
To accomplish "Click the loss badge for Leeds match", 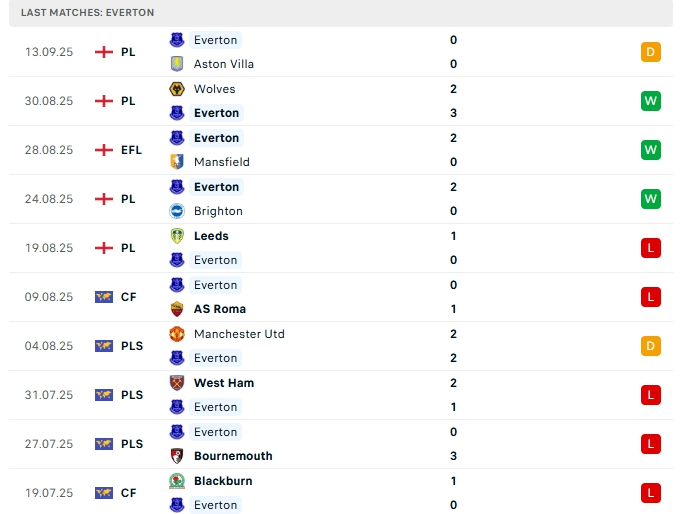I will [651, 248].
